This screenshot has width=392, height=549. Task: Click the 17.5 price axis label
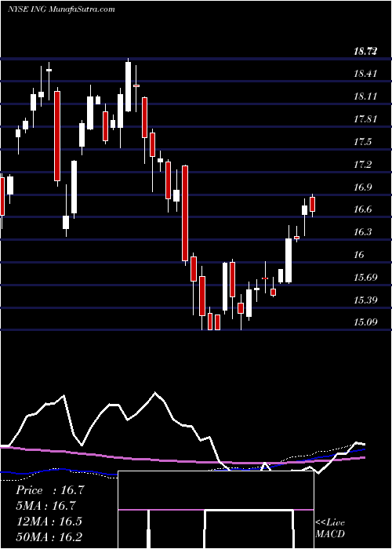pos(362,142)
